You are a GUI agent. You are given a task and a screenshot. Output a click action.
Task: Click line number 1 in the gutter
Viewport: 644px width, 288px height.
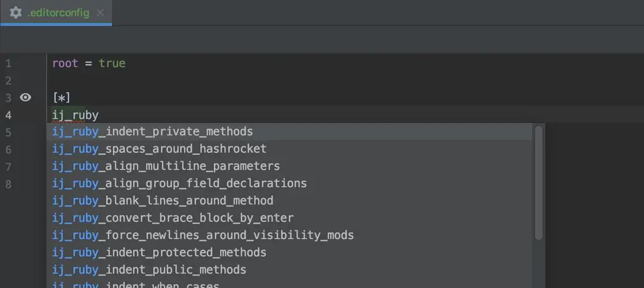[x=9, y=63]
